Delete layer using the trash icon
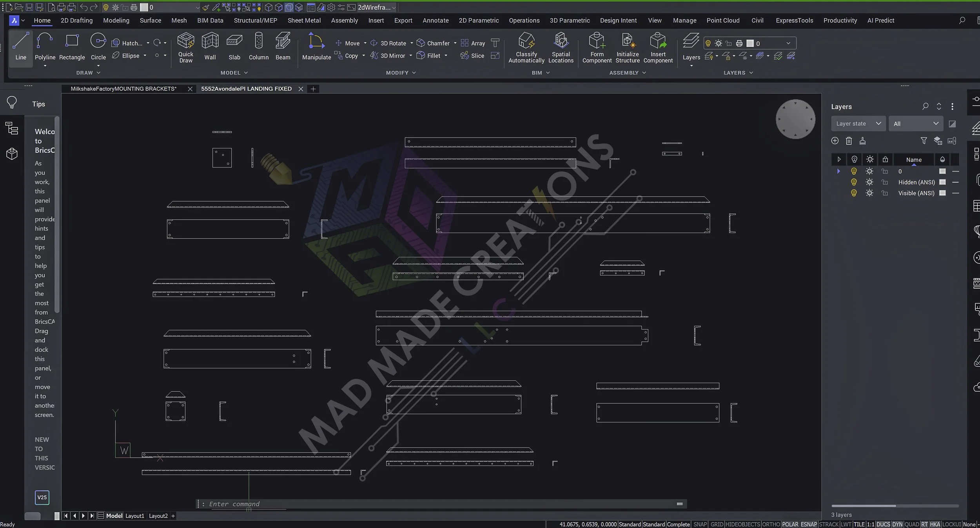The width and height of the screenshot is (980, 528). click(x=849, y=141)
